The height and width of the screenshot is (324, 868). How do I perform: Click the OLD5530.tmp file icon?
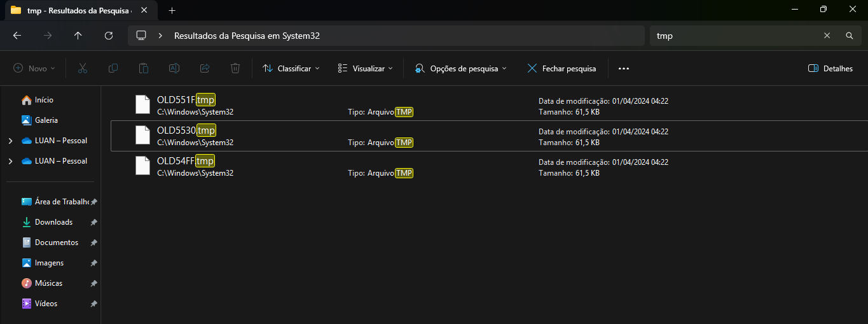[x=143, y=136]
